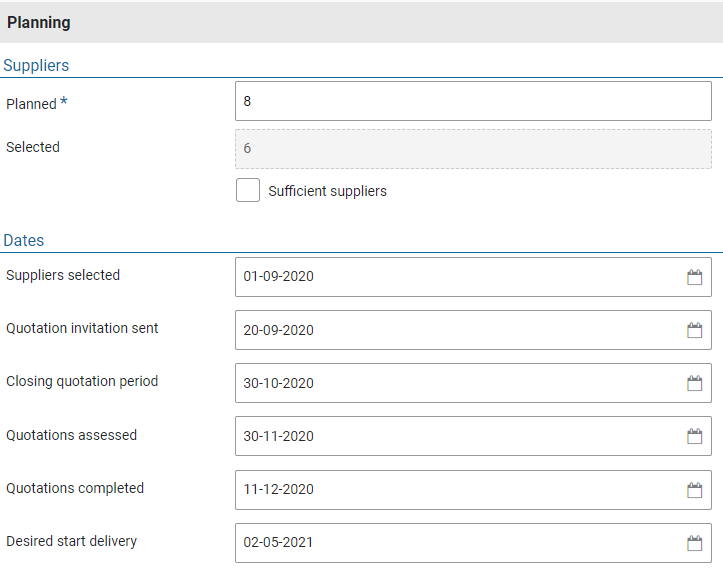
Task: Open calendar for Quotation invitation sent
Action: pos(694,330)
